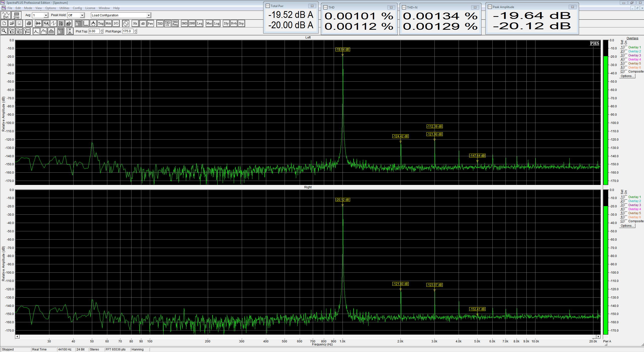Screen dimensions: 644x352
Task: Click the Hz peak frequency button
Action: coord(135,23)
